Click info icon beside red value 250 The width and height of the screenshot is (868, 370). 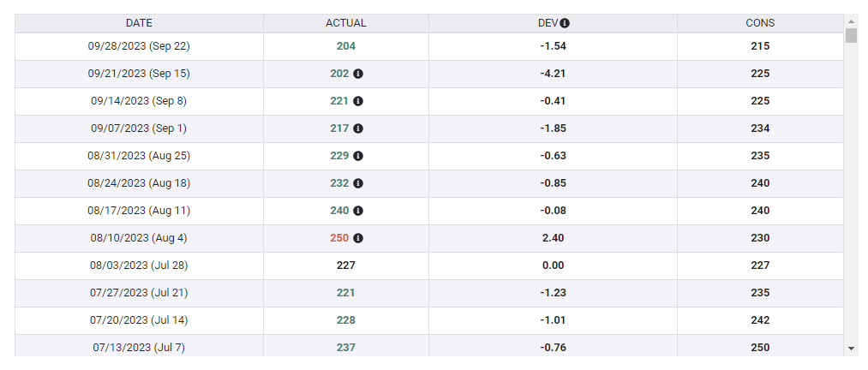click(x=358, y=238)
